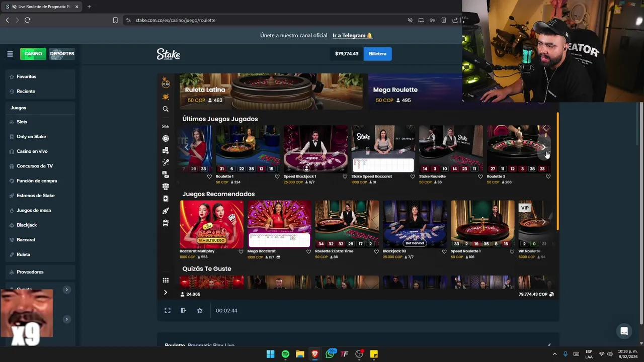Favorite Stake Speed Baccarat with heart icon
The image size is (644, 362).
pos(413,176)
